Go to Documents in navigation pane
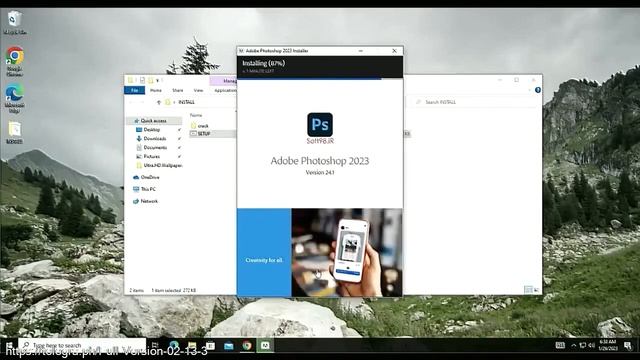 pos(155,147)
